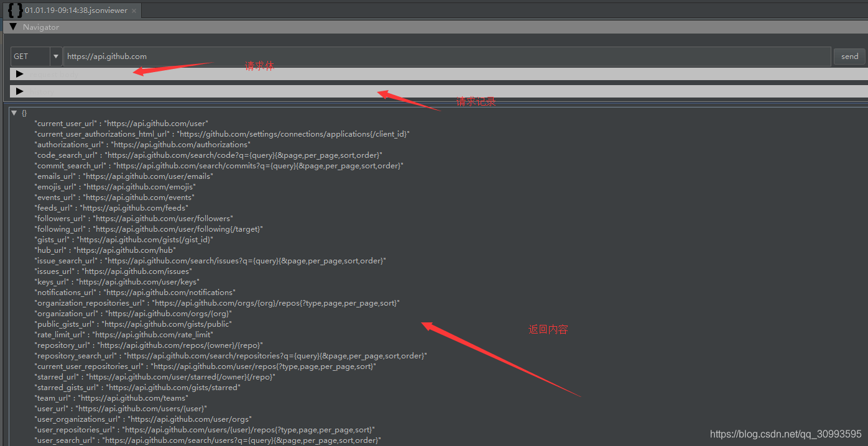Select the "user_url" row
This screenshot has height=446, width=868.
(121, 409)
